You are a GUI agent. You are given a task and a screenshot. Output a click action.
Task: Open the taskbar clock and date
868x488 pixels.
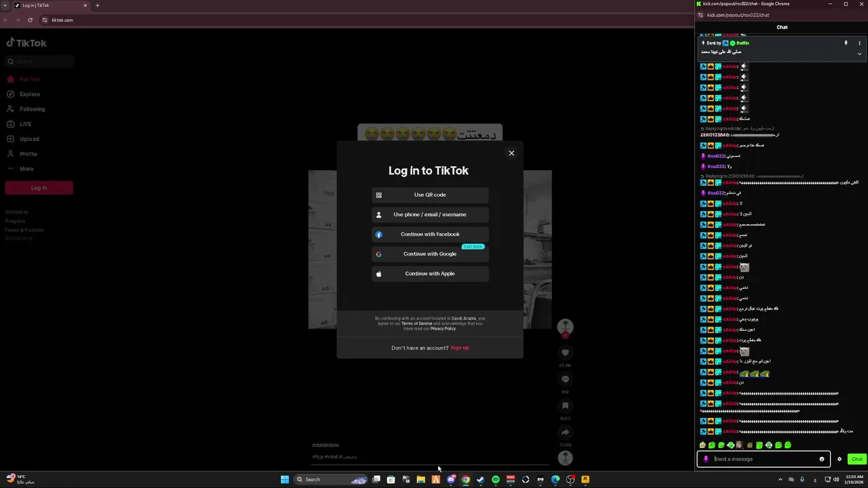click(854, 479)
